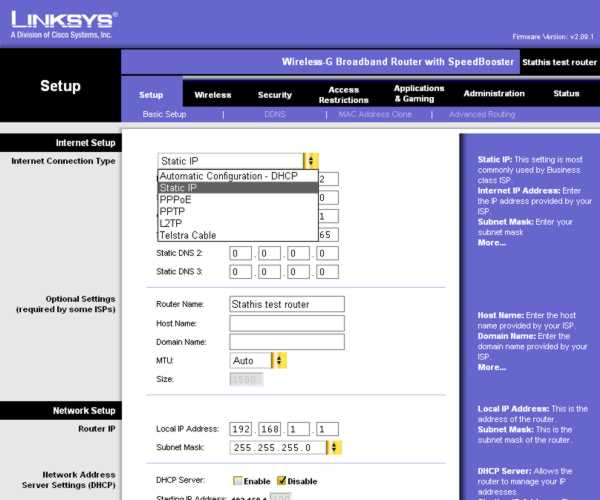Click the Host Name input field
600x500 pixels.
click(287, 323)
